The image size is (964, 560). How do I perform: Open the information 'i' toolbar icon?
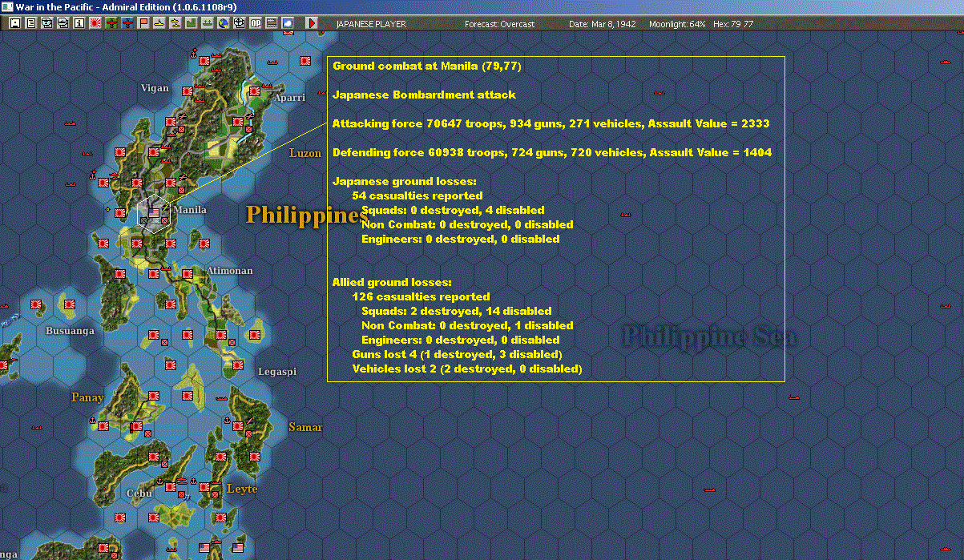pos(79,23)
